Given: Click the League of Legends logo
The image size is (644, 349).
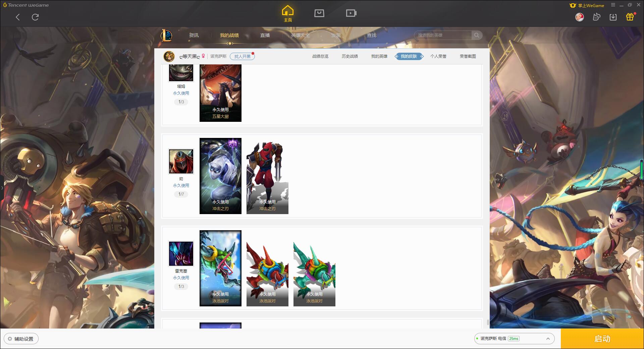Looking at the screenshot, I should [167, 35].
